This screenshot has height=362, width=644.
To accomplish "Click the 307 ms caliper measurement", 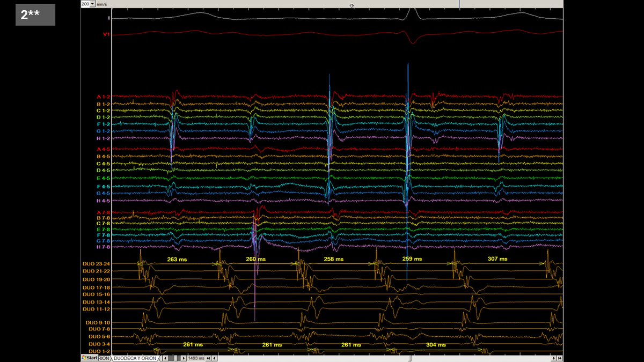I will [x=496, y=259].
